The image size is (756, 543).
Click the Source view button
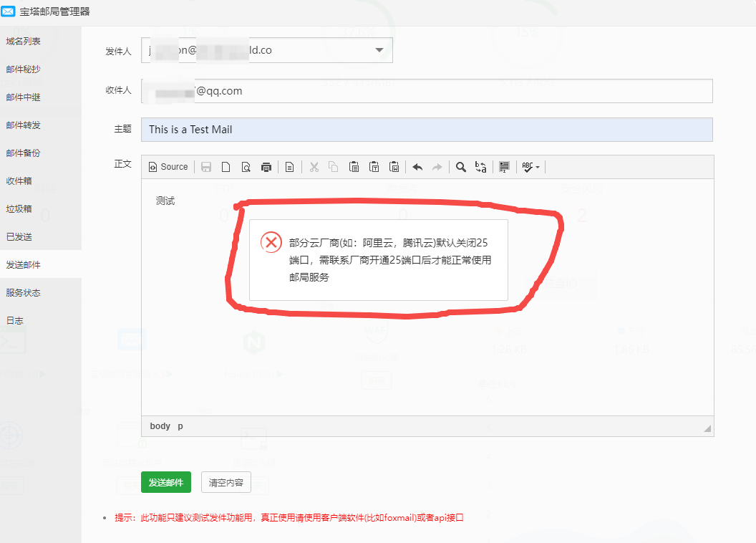[x=168, y=167]
